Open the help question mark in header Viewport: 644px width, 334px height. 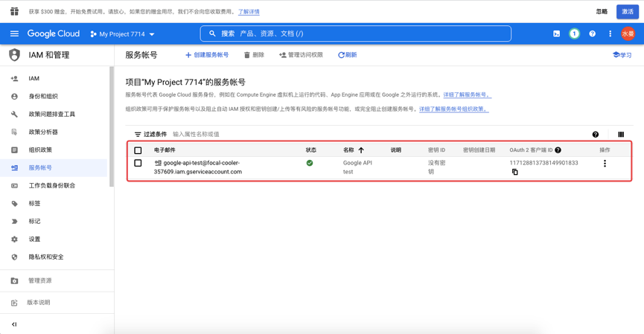(592, 33)
